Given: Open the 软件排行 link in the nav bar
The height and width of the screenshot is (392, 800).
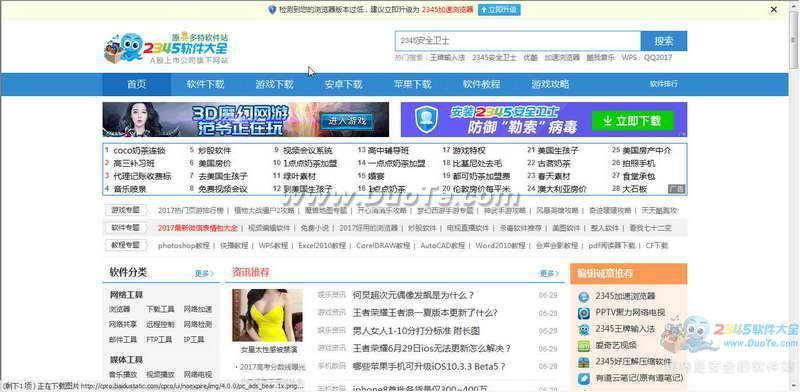Looking at the screenshot, I should coord(664,84).
